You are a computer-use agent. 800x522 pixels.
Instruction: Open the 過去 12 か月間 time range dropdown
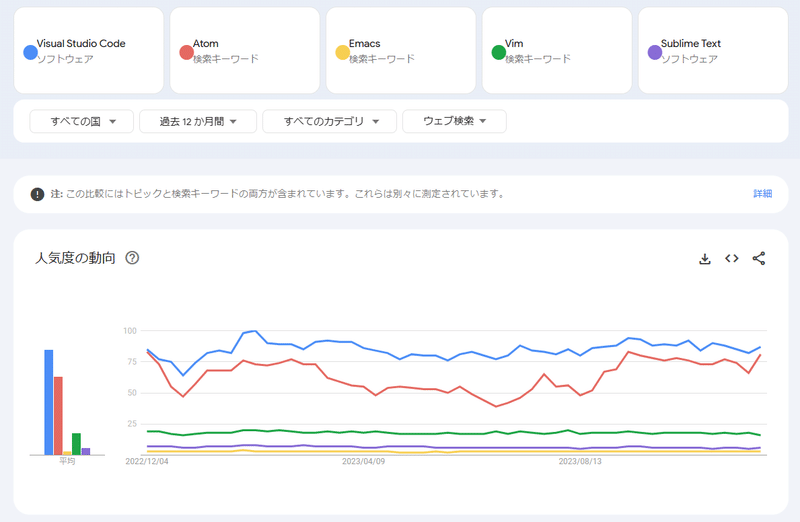[198, 121]
